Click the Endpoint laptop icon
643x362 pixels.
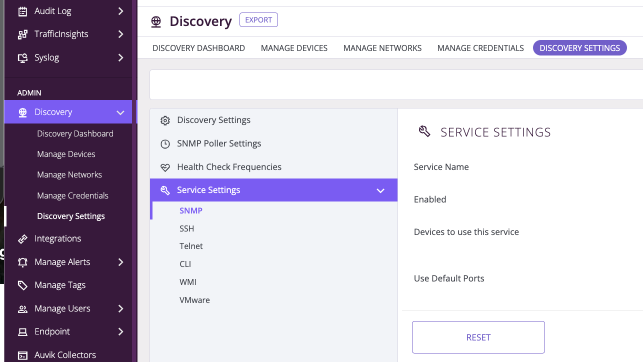pyautogui.click(x=23, y=332)
